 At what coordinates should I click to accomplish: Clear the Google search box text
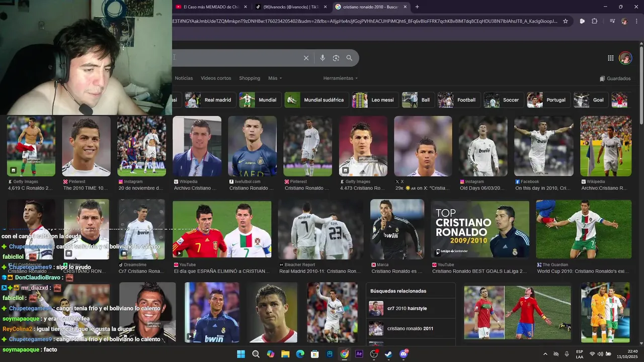click(x=306, y=58)
